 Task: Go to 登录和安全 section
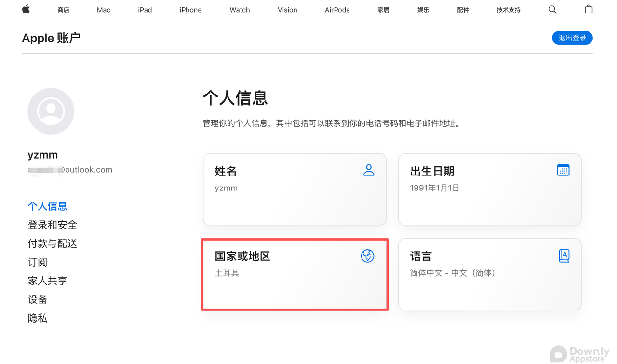(x=53, y=225)
